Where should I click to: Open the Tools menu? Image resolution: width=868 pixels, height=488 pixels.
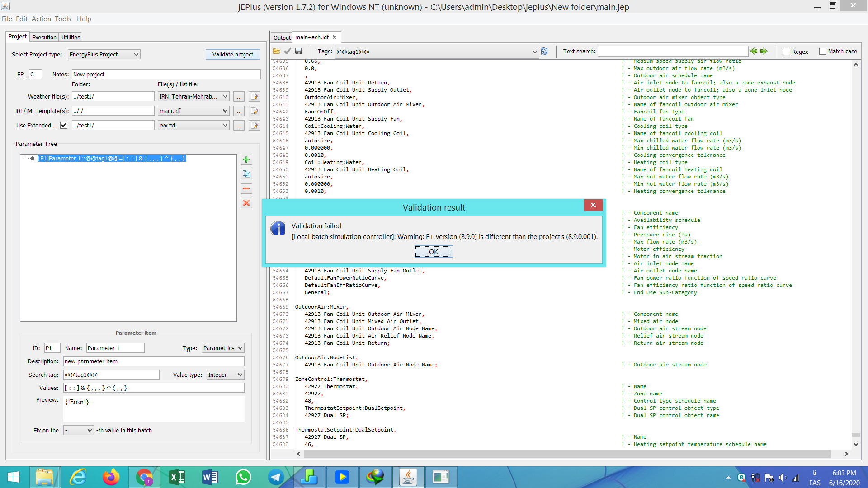coord(63,19)
